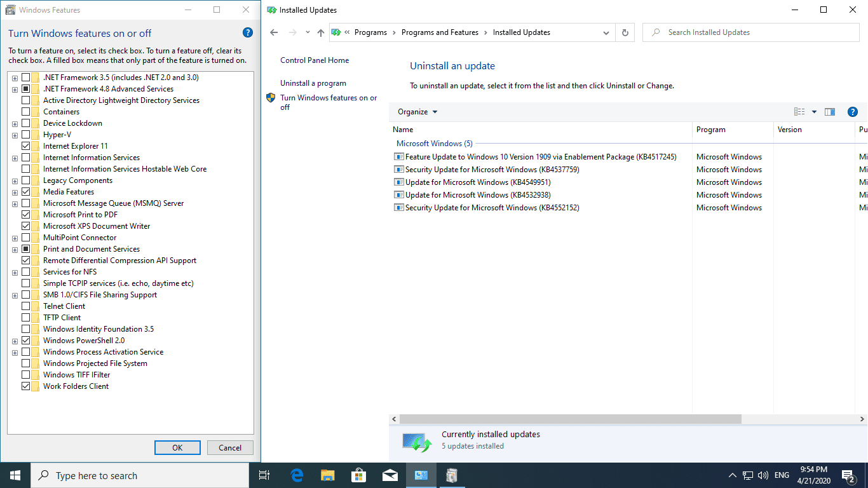
Task: Open the Mail app from the taskbar
Action: point(390,475)
